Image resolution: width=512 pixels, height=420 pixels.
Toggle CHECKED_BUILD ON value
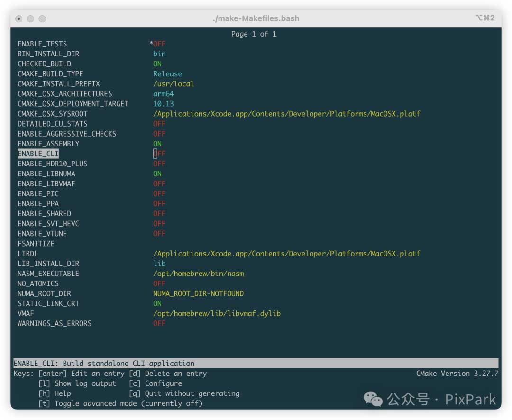coord(157,64)
